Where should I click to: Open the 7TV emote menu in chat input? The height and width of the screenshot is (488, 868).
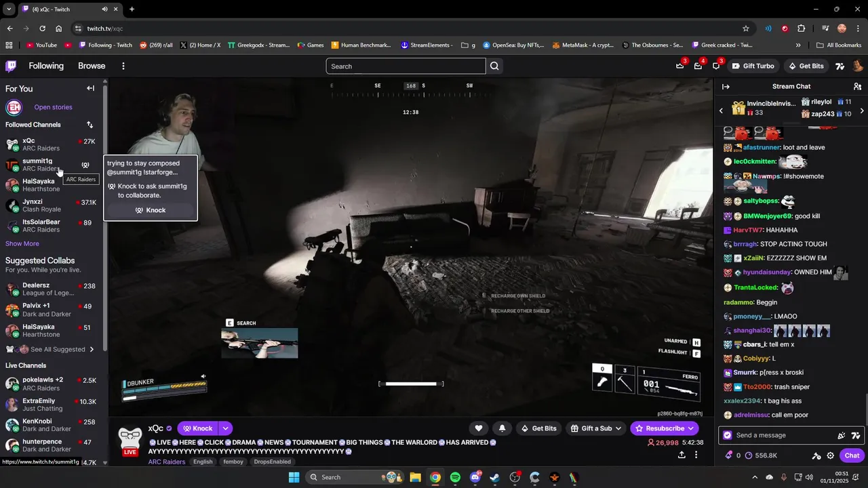(x=856, y=435)
